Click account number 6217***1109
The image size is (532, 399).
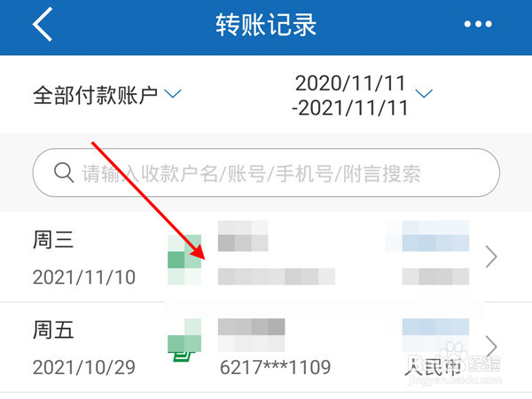pyautogui.click(x=275, y=367)
